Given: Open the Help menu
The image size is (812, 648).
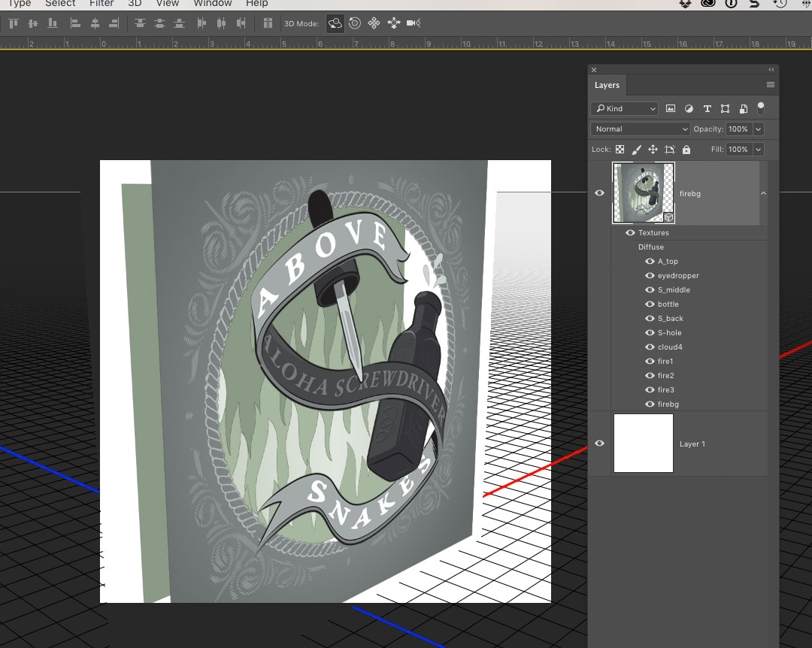Looking at the screenshot, I should click(257, 4).
